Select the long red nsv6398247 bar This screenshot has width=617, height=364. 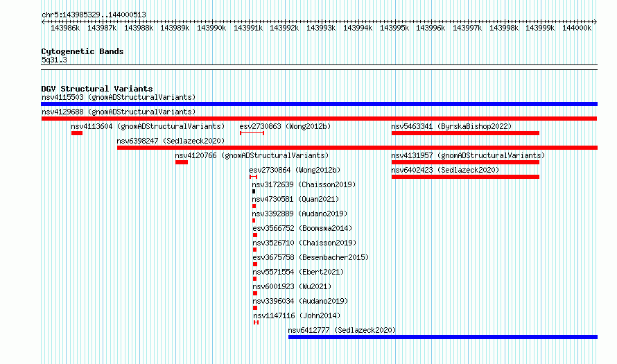[357, 148]
